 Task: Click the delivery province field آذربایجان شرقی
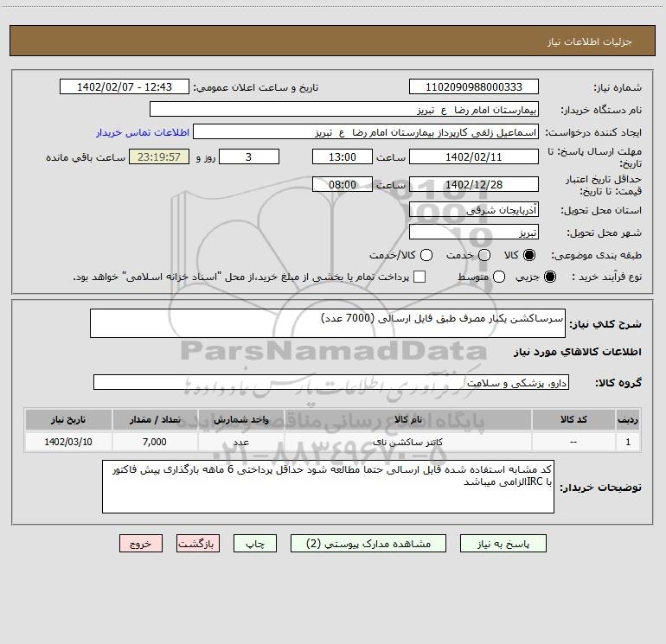coord(474,209)
